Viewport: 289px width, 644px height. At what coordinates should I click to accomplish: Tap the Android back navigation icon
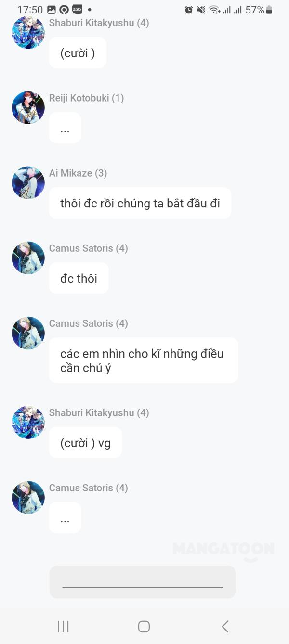[225, 626]
